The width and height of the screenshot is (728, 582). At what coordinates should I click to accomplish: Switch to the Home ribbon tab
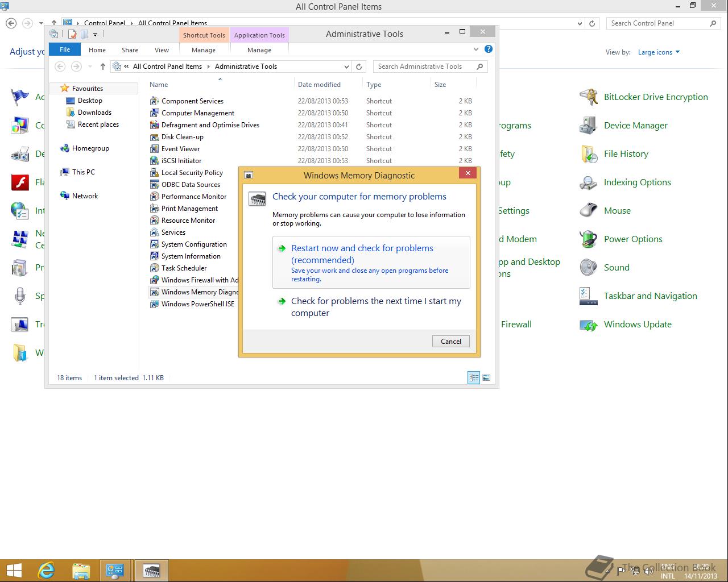coord(97,50)
